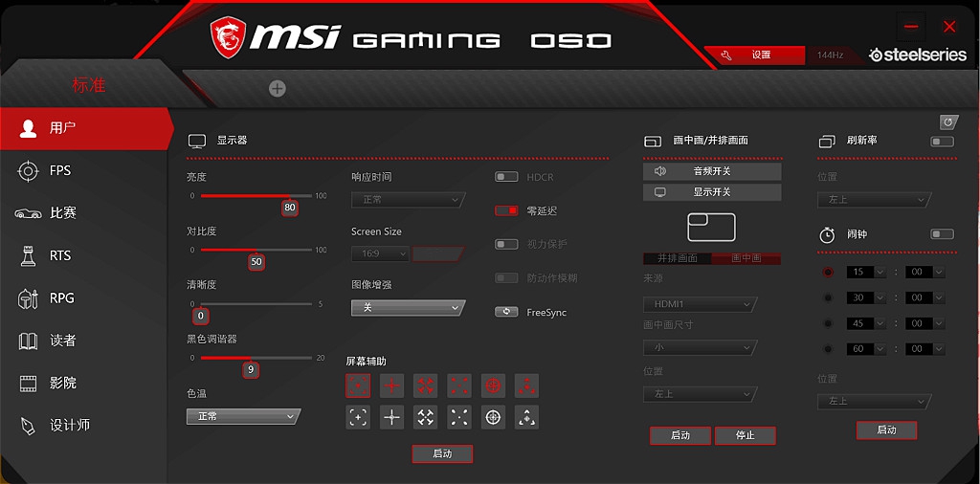The image size is (980, 484).
Task: Open the PIP 位置 dropdown
Action: [700, 394]
